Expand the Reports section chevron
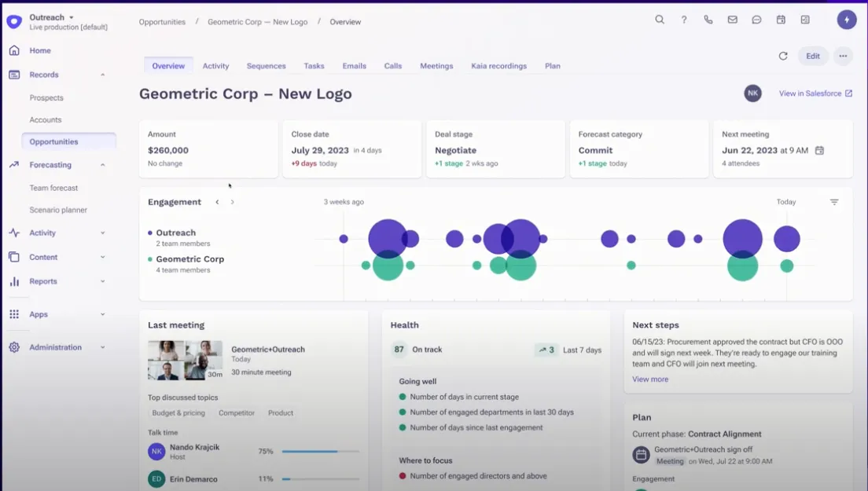The image size is (868, 491). 102,281
